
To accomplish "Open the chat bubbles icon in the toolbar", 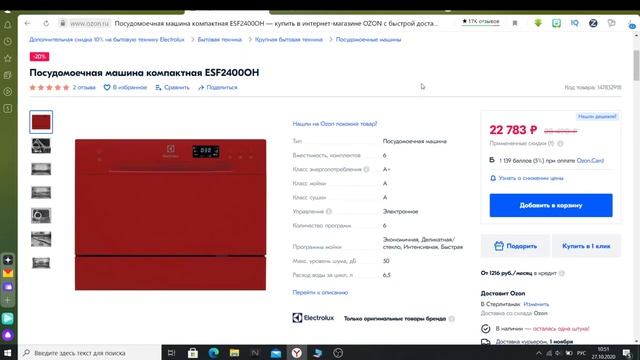I will point(611,23).
